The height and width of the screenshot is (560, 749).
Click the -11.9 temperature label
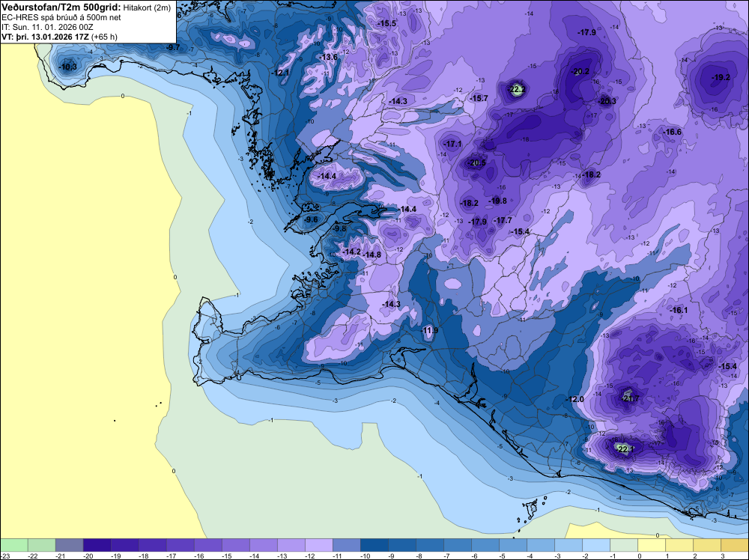point(429,330)
